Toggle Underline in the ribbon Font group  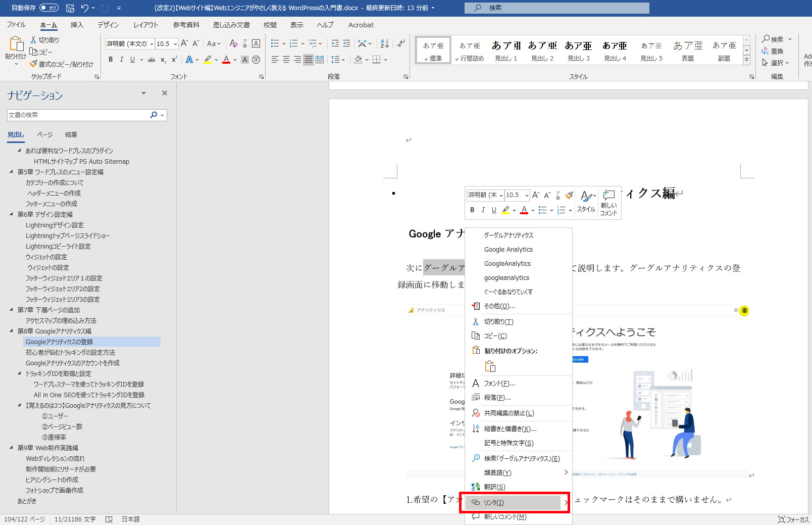pyautogui.click(x=132, y=60)
